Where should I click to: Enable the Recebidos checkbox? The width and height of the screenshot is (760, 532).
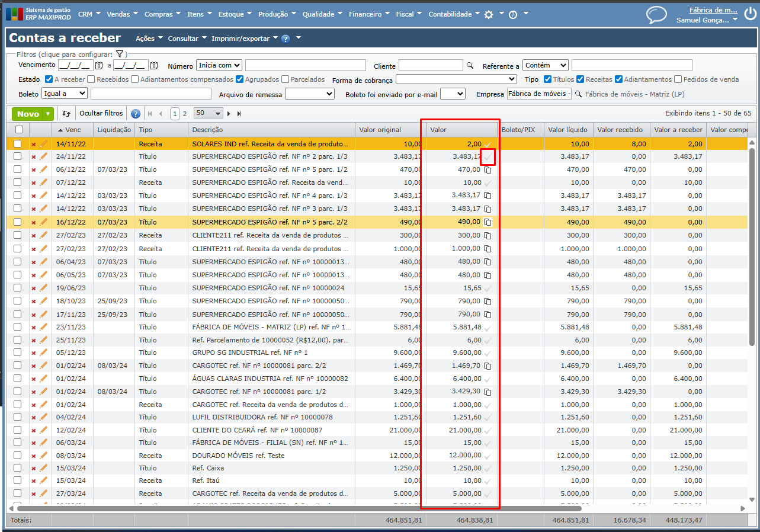pos(91,79)
